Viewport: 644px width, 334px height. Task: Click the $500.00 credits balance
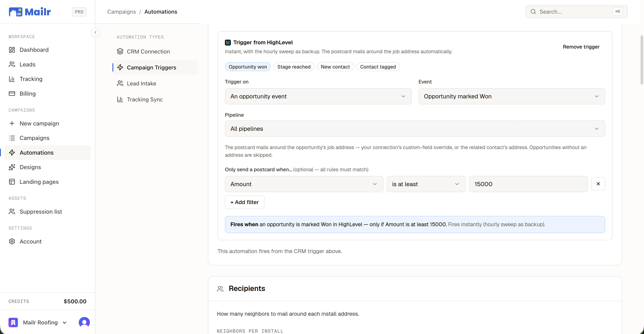coord(75,301)
